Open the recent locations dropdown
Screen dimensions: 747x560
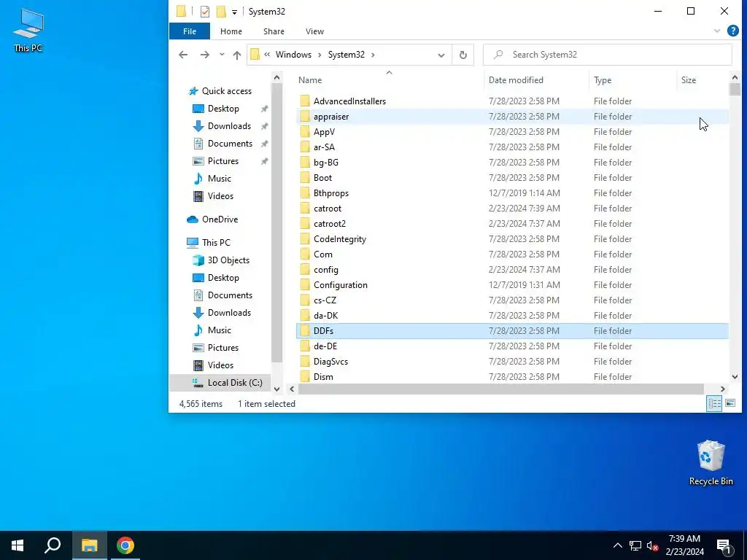pyautogui.click(x=222, y=55)
